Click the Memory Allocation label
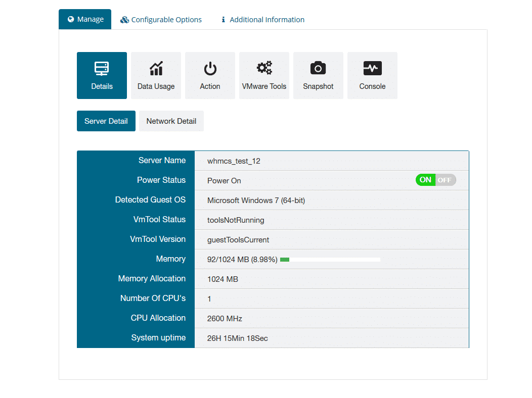 152,279
